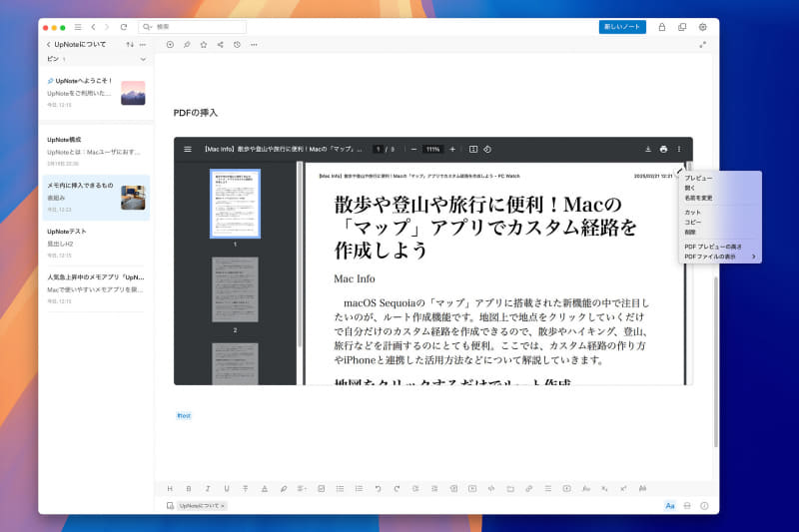Click the search notes field
The width and height of the screenshot is (799, 532).
click(x=192, y=27)
